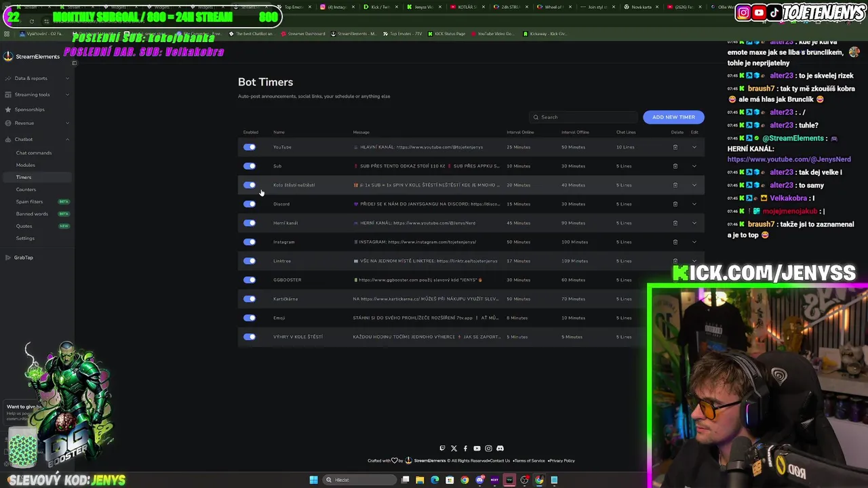Select the Kartičkárna timer name
The image size is (868, 488).
click(x=285, y=299)
